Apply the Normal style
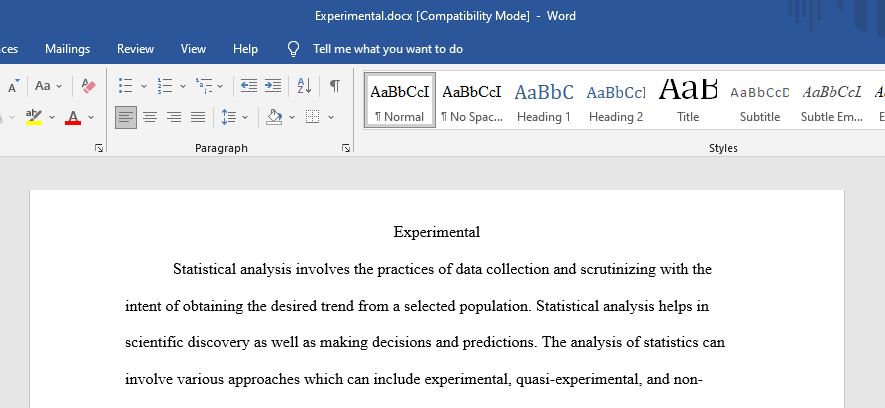Image resolution: width=885 pixels, height=408 pixels. [x=400, y=100]
